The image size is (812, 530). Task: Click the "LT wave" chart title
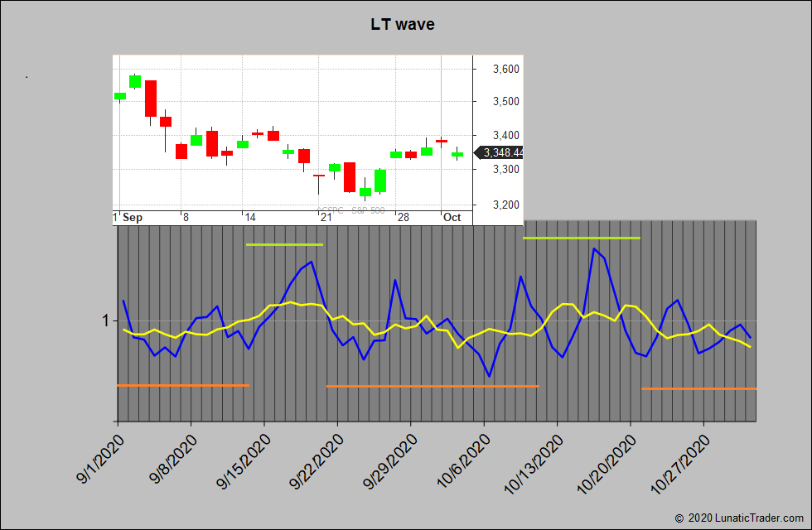pos(403,25)
